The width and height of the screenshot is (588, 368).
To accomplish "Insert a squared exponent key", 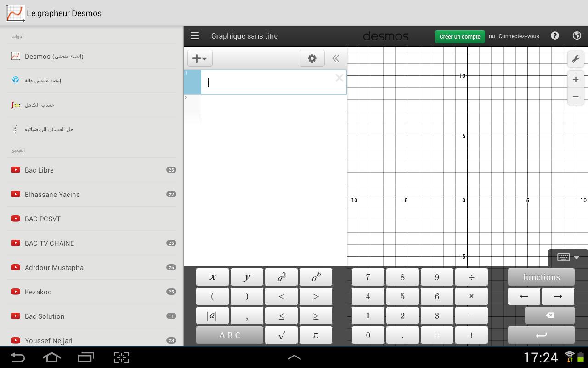I will click(281, 277).
